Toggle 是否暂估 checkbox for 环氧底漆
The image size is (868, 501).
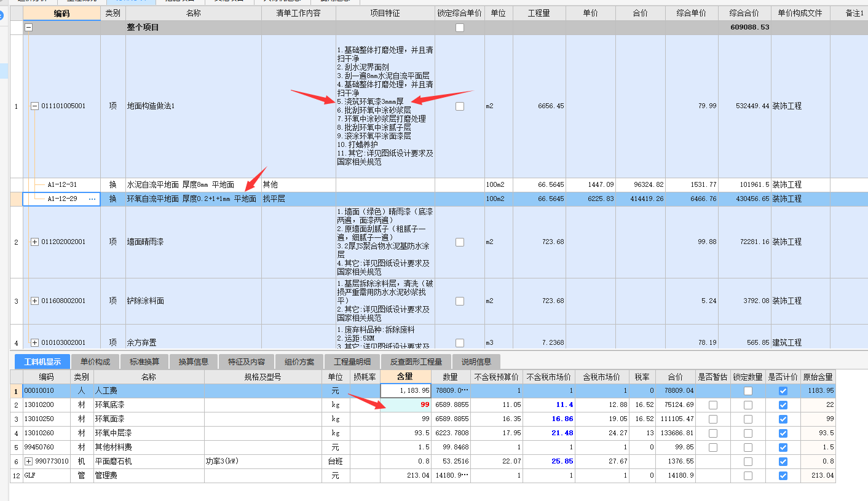712,405
